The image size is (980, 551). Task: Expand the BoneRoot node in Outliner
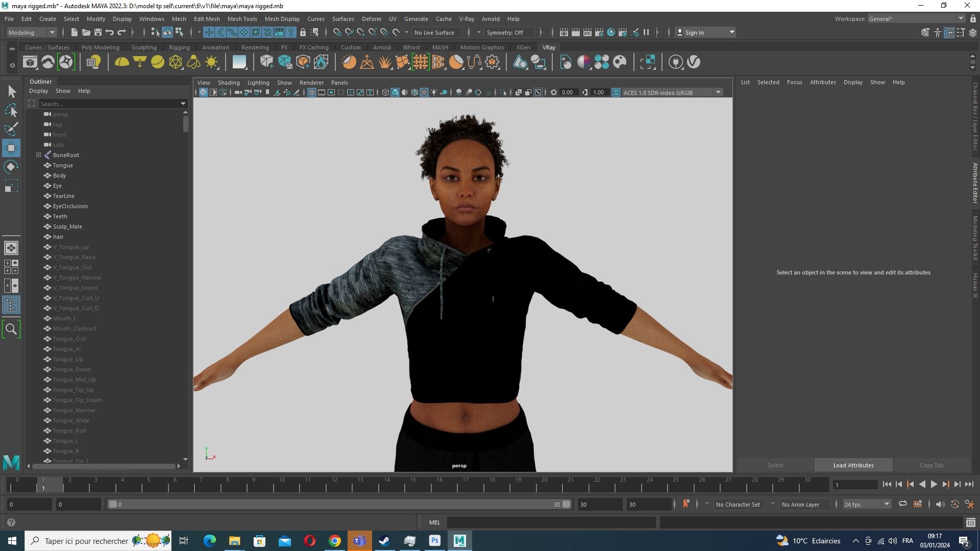tap(38, 155)
